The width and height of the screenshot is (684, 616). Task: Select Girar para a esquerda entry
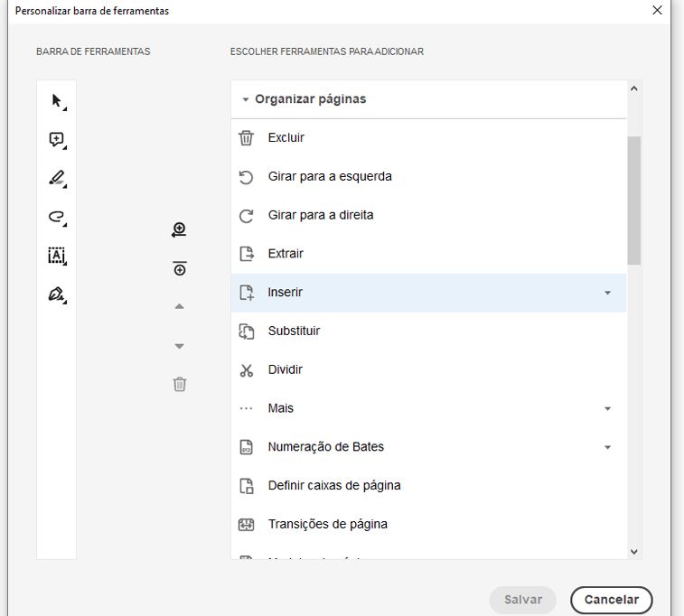click(x=429, y=176)
